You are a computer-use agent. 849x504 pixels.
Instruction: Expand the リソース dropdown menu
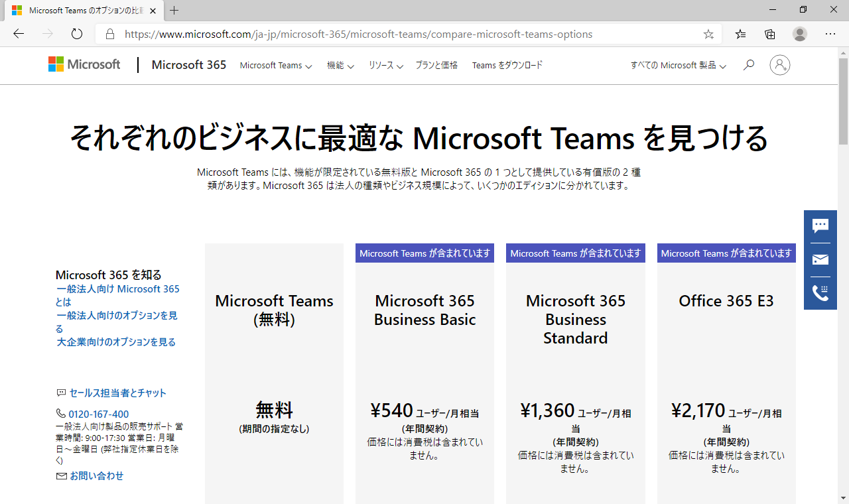386,65
